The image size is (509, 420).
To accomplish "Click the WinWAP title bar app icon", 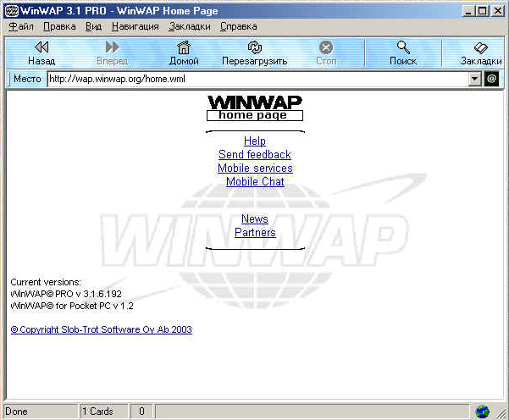I will (x=12, y=11).
